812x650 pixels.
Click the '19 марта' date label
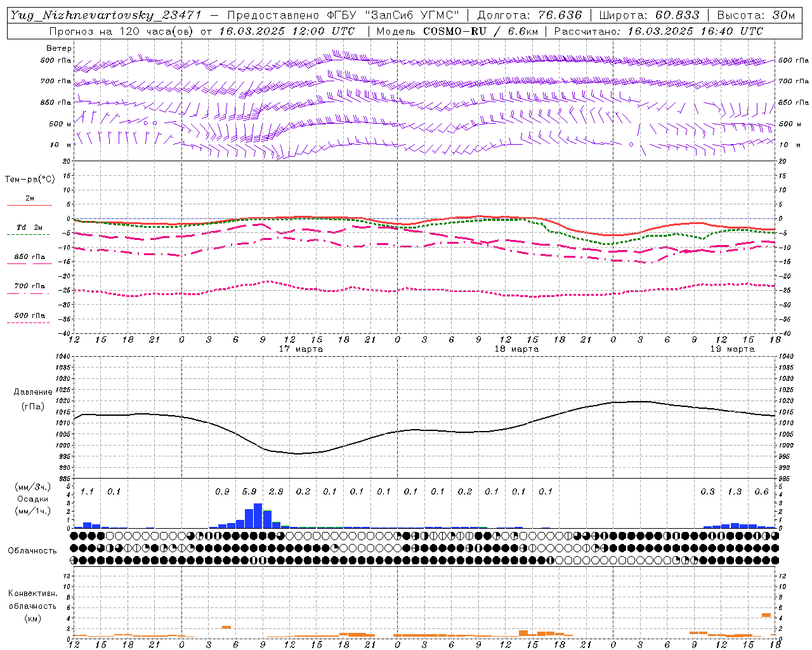[733, 349]
